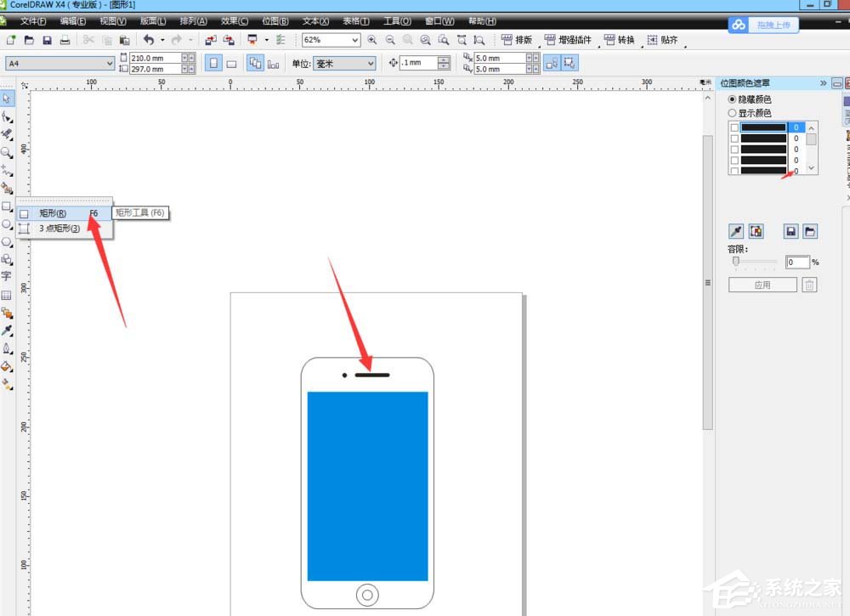This screenshot has height=616, width=850.
Task: Expand the 单位 units dropdown showing 毫米
Action: tap(370, 64)
